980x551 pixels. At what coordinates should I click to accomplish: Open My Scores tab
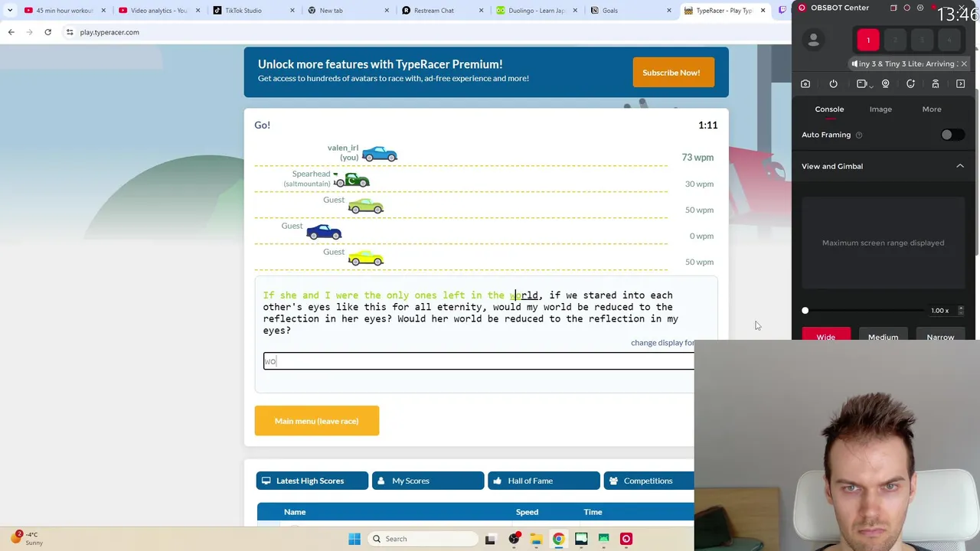coord(427,481)
